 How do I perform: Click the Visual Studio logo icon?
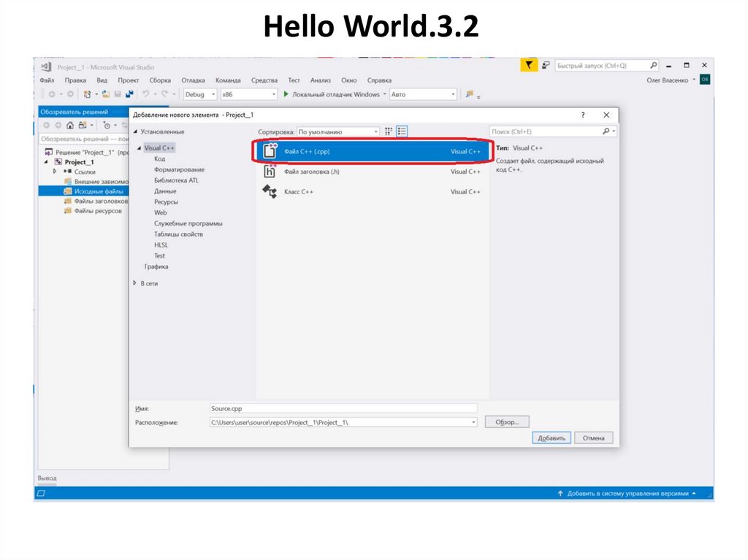click(46, 66)
